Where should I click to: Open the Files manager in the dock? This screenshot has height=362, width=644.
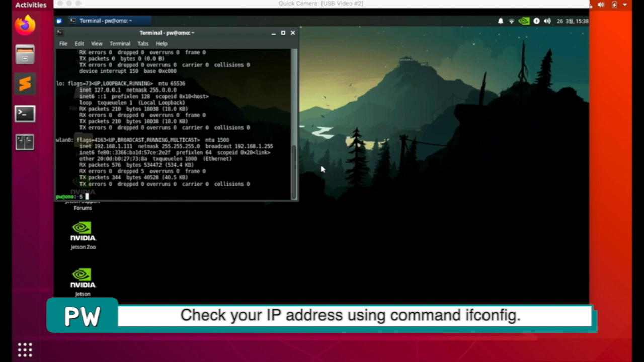click(x=25, y=54)
